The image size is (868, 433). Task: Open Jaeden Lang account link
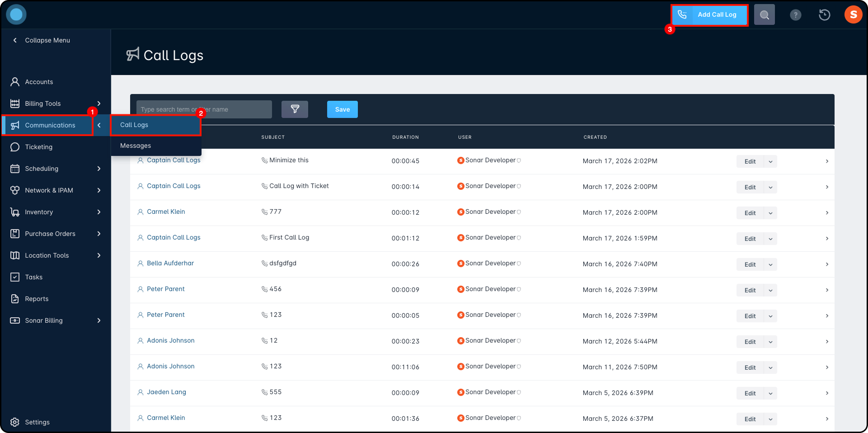pyautogui.click(x=166, y=392)
